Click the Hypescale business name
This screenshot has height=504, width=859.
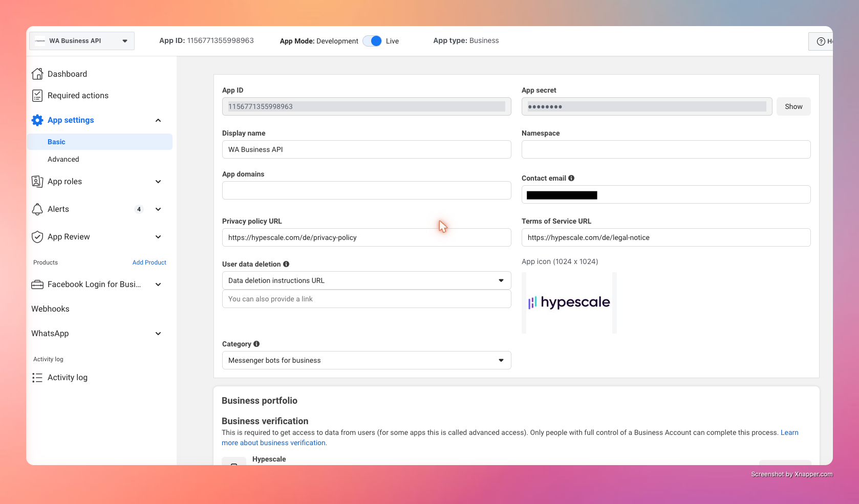(x=269, y=459)
